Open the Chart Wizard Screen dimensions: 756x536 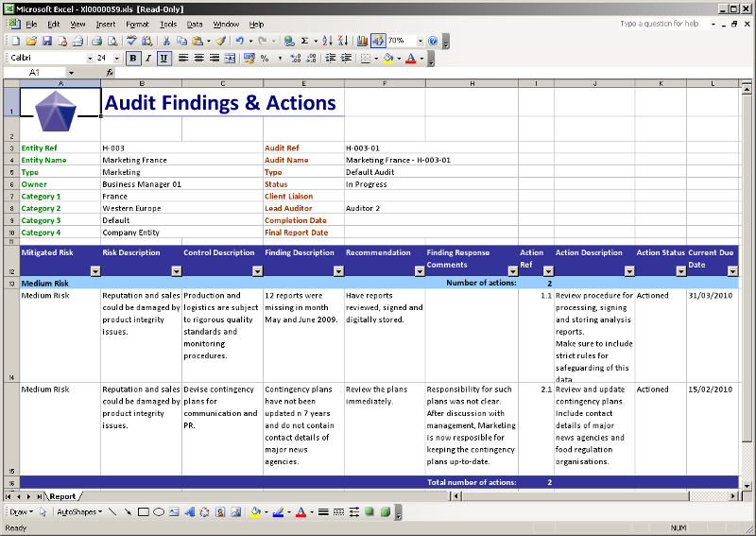[x=363, y=41]
